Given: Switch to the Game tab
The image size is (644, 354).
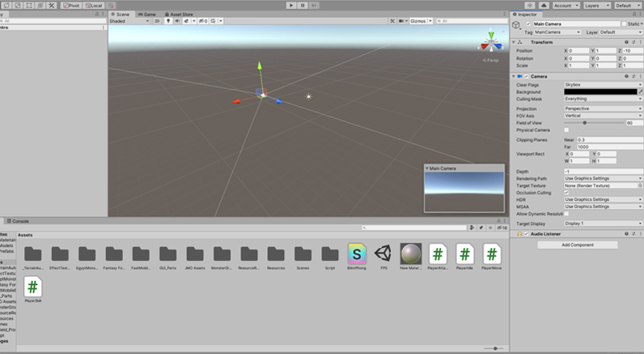Looking at the screenshot, I should (x=148, y=15).
